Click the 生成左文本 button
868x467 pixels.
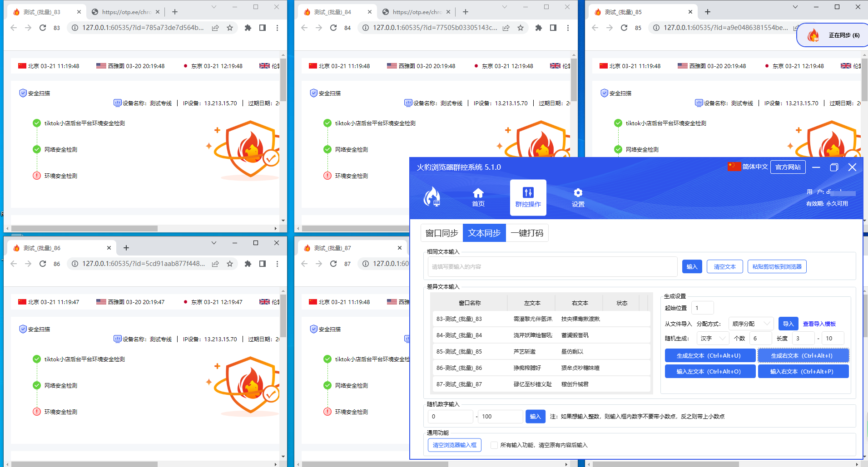coord(710,355)
